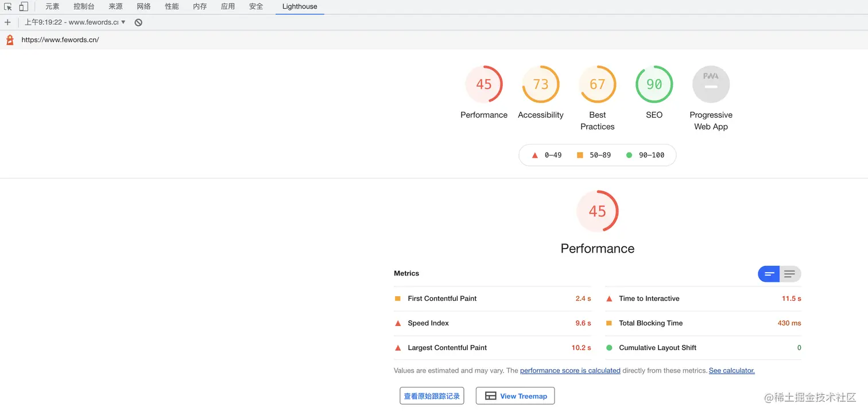Image resolution: width=868 pixels, height=415 pixels.
Task: Switch to the 应用 tab
Action: [x=228, y=6]
